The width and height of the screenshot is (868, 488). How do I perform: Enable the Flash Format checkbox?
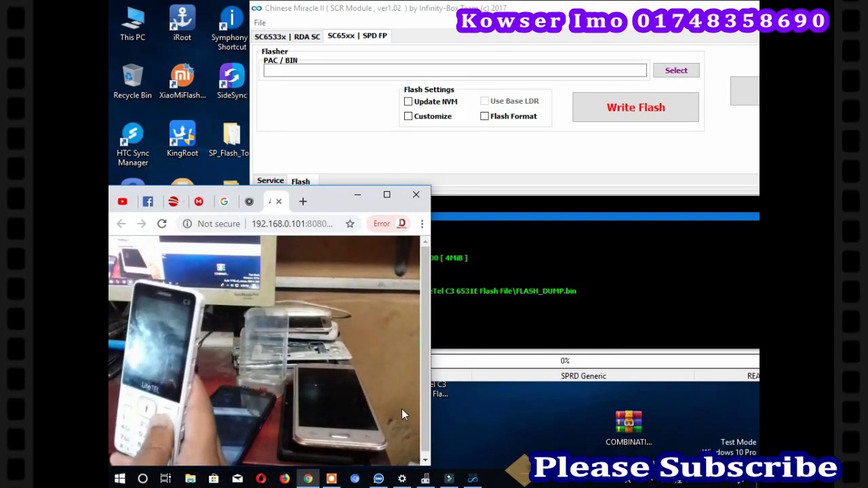[484, 117]
